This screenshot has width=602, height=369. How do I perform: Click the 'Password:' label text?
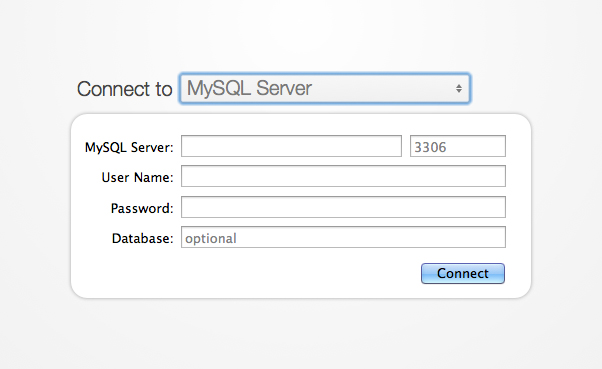click(x=142, y=208)
